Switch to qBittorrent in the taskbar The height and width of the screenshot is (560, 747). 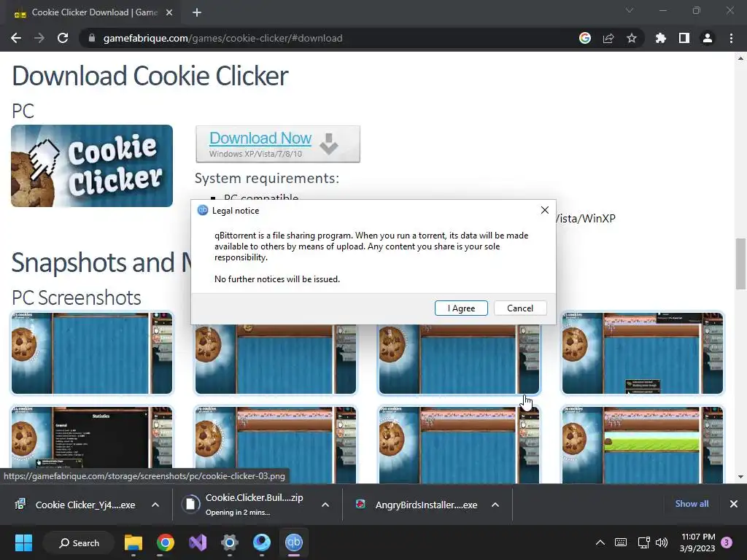click(293, 542)
